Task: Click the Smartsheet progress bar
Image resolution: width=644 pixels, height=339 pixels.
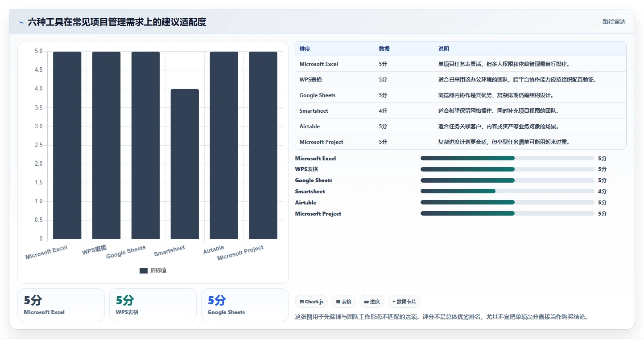Action: click(x=508, y=191)
